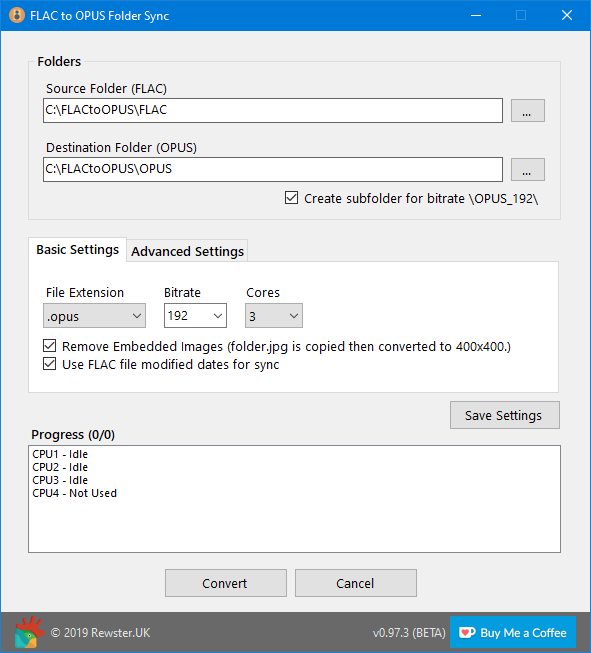591x653 pixels.
Task: Toggle Create subfolder for bitrate checkbox
Action: click(x=292, y=198)
